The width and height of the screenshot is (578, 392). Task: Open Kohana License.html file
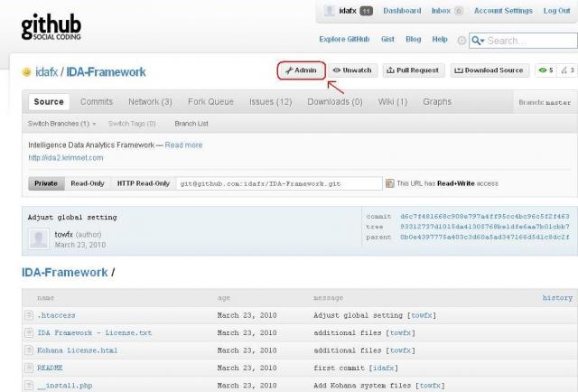tap(78, 350)
